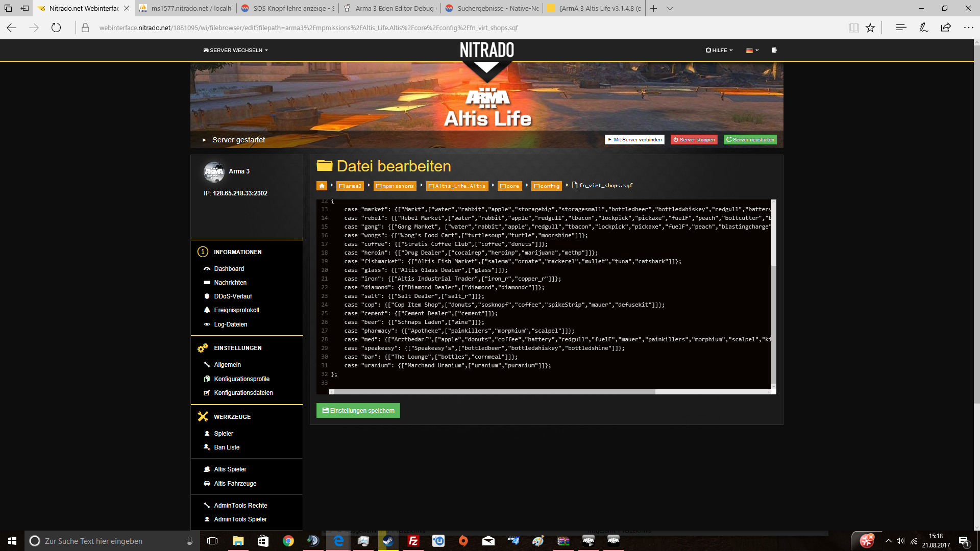Click the browser back arrow

point(12,28)
